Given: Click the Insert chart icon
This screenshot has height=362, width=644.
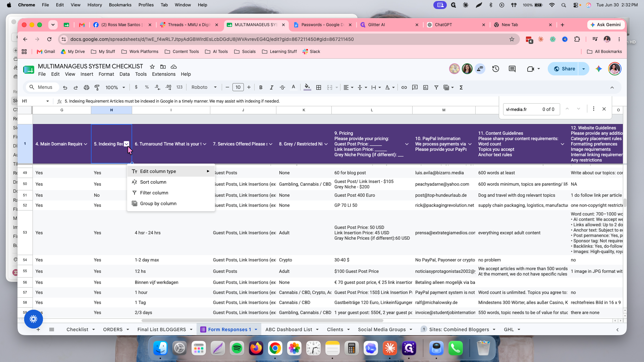Looking at the screenshot, I should click(426, 87).
